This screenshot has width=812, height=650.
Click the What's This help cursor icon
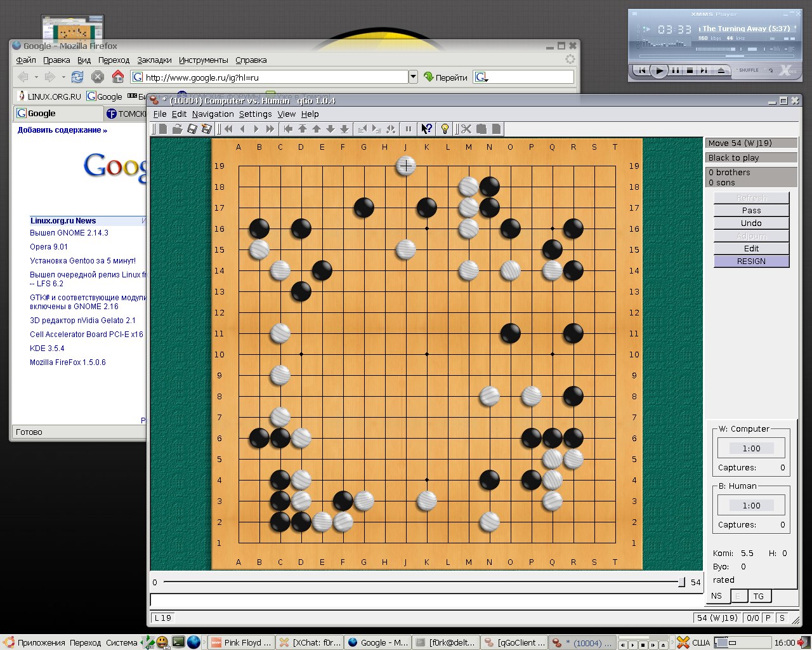427,129
